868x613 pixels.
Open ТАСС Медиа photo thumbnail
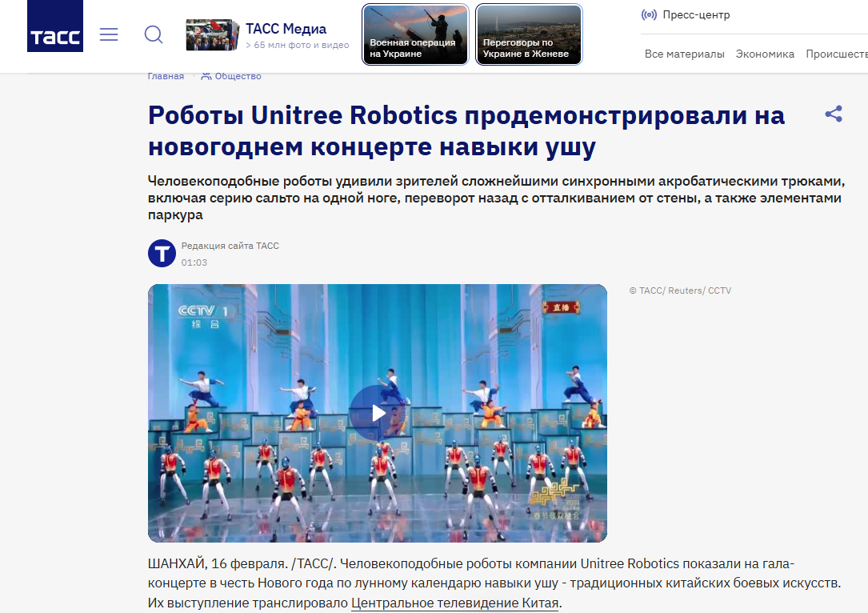(213, 35)
